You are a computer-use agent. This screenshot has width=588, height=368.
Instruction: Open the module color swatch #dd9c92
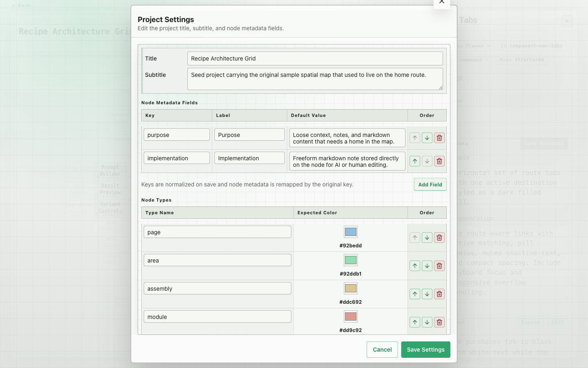click(351, 316)
